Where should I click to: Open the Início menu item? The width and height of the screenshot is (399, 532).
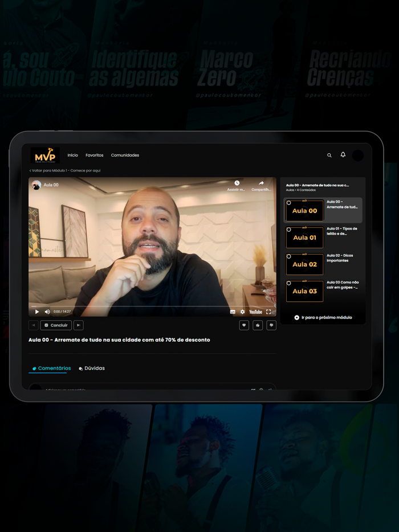click(x=72, y=155)
